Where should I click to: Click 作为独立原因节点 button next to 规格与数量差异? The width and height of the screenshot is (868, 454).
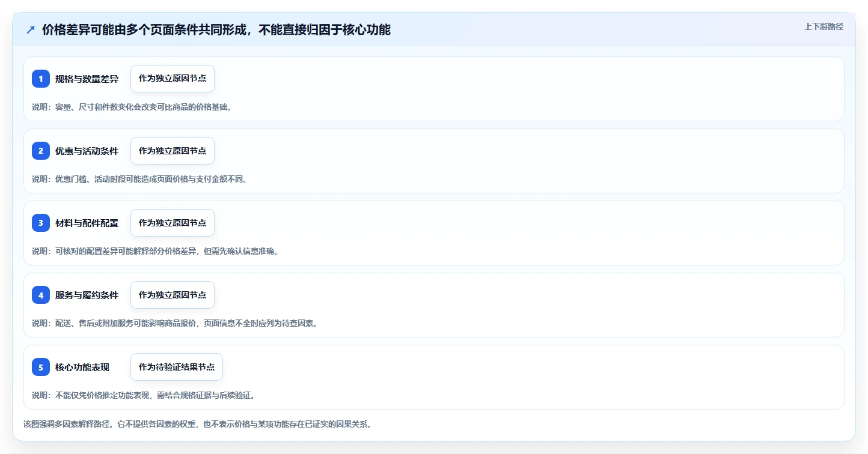coord(173,79)
